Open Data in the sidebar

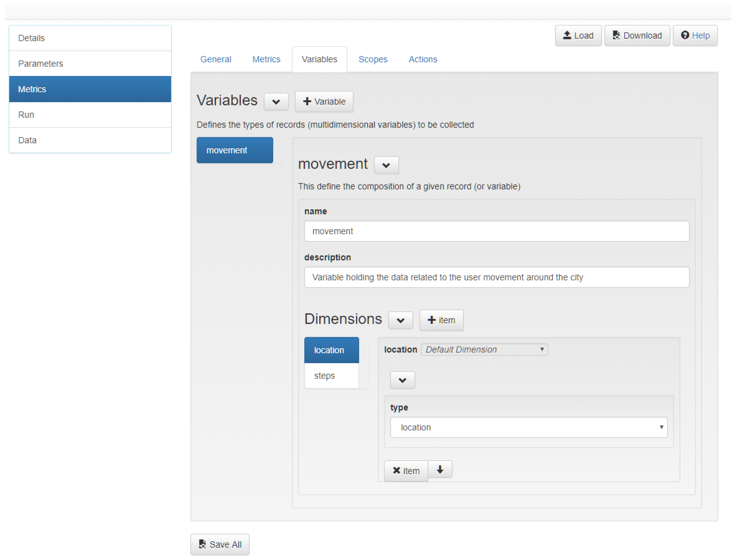[x=90, y=140]
